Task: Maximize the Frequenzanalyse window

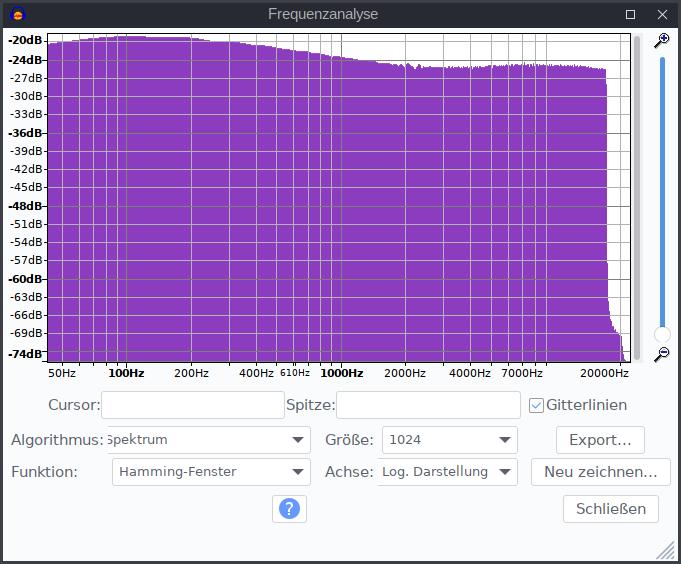Action: click(x=631, y=15)
